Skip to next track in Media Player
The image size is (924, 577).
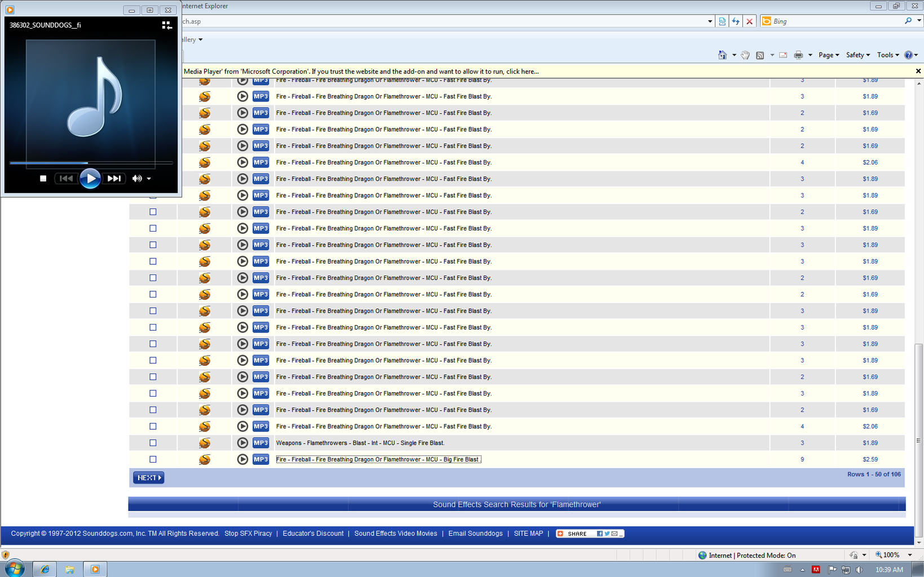coord(114,179)
